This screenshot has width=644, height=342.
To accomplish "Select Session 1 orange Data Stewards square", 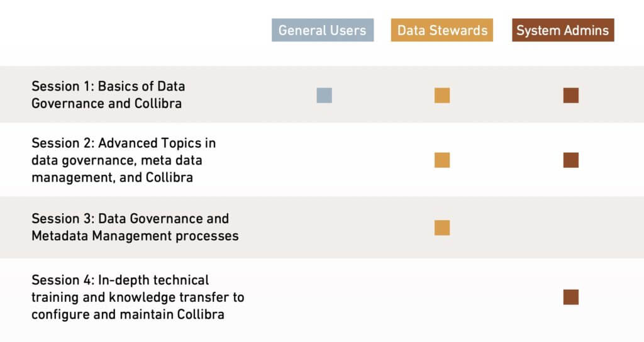I will [x=442, y=96].
